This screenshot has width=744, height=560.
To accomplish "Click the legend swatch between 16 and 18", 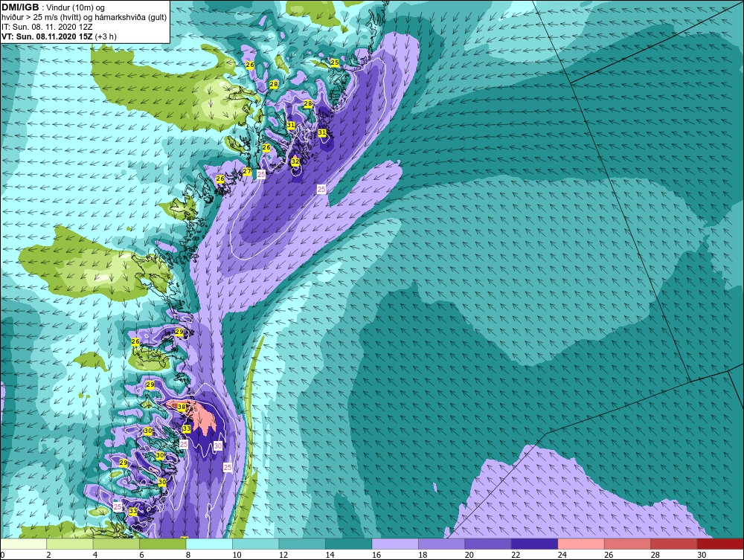I will 395,544.
